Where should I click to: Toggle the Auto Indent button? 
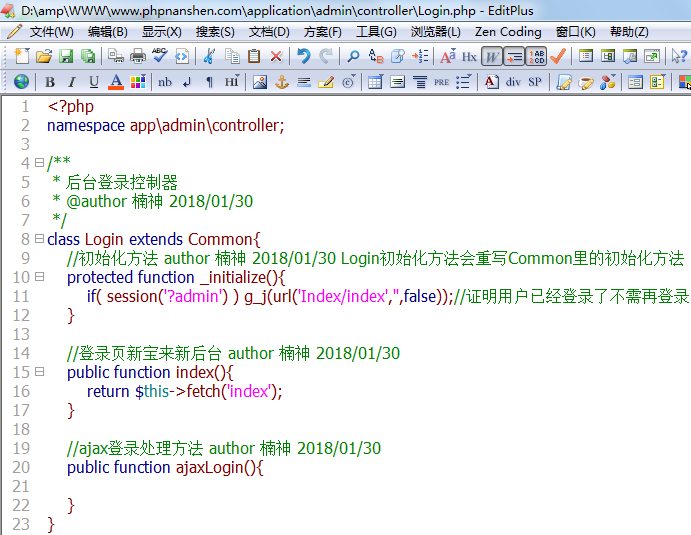(514, 56)
